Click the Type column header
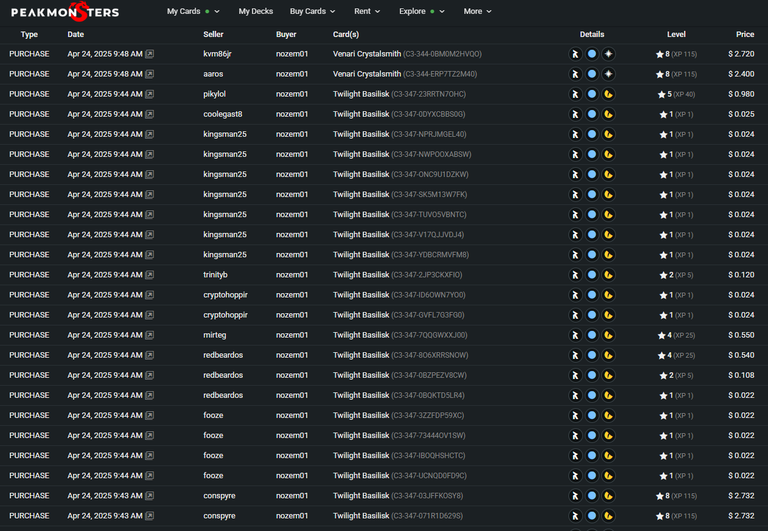The width and height of the screenshot is (768, 531). pyautogui.click(x=29, y=34)
